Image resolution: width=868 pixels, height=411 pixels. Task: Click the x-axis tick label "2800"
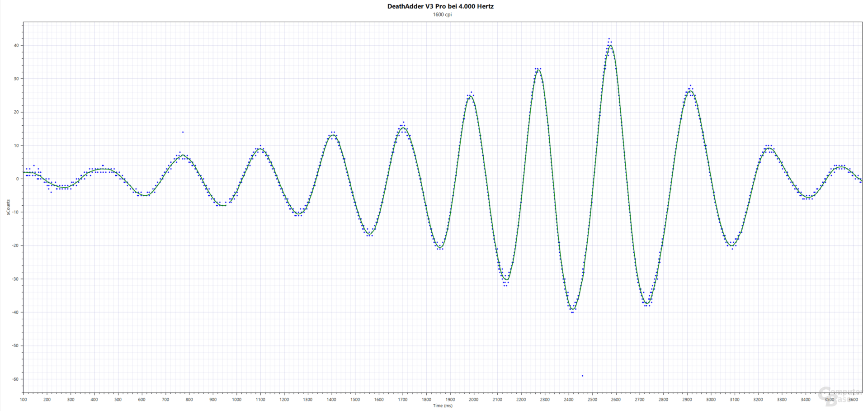[x=664, y=400]
